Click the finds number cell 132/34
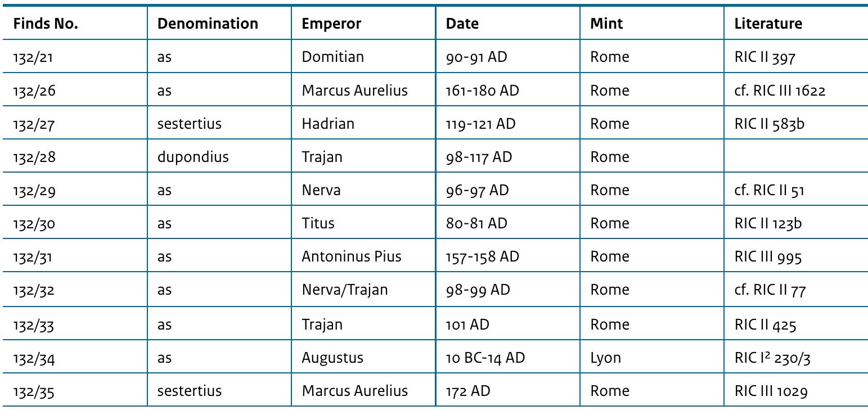Image resolution: width=868 pixels, height=410 pixels. 34,358
